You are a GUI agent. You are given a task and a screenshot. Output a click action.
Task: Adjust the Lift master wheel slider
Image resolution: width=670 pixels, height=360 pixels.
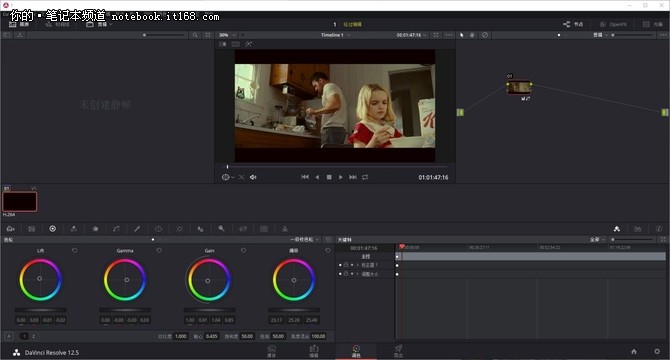click(41, 310)
